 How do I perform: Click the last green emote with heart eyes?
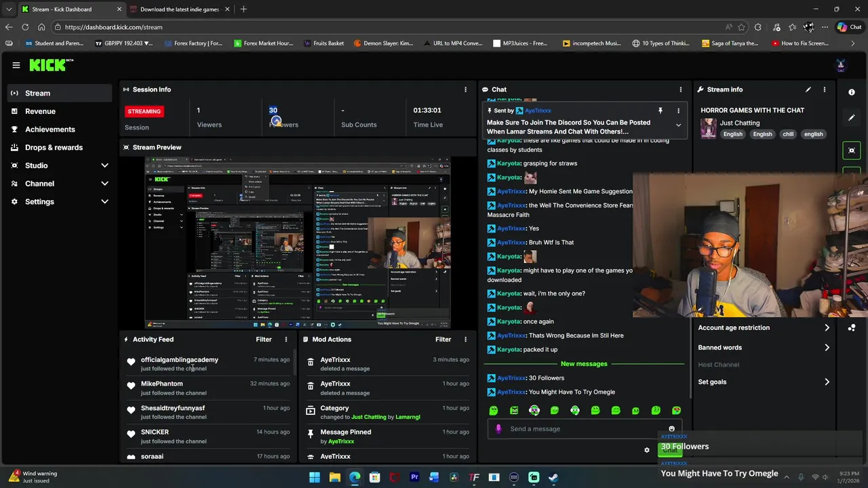tap(676, 410)
